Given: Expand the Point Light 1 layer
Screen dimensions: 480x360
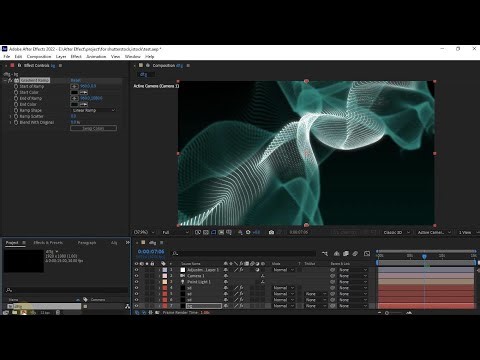Looking at the screenshot, I should (x=159, y=282).
